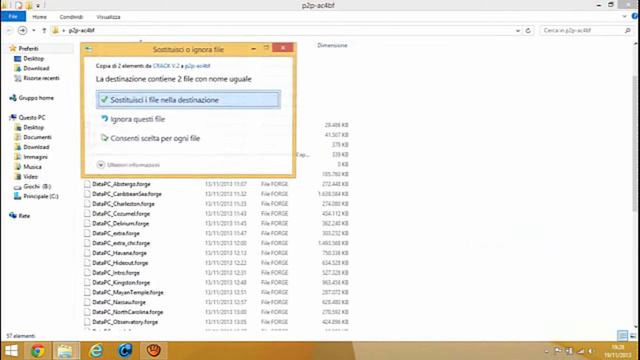Open CRACK V.2 source folder link
The height and width of the screenshot is (360, 640).
pyautogui.click(x=166, y=66)
